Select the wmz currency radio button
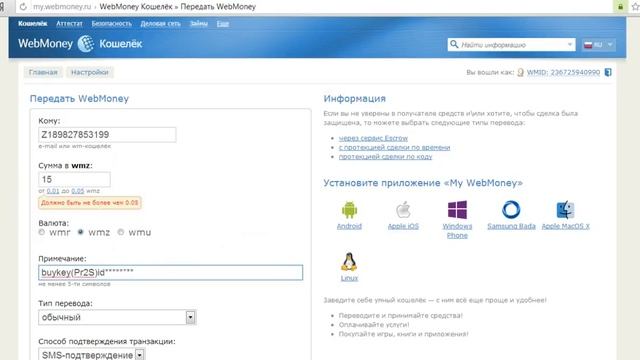This screenshot has height=360, width=640. coord(80,232)
